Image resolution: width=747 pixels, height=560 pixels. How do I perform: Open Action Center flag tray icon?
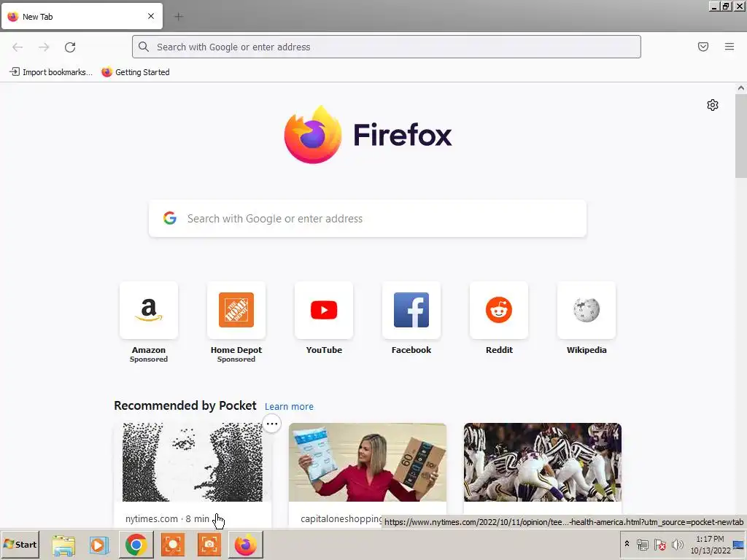(x=659, y=544)
